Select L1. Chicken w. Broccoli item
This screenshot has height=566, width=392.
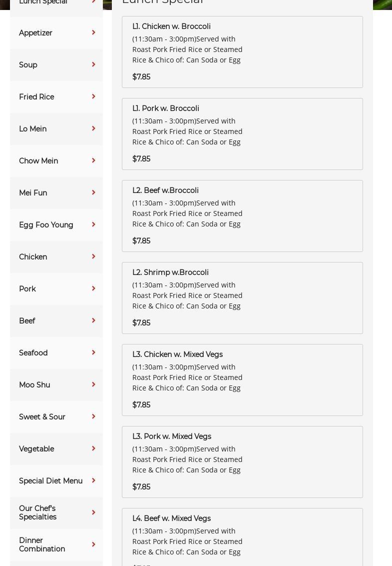(171, 26)
